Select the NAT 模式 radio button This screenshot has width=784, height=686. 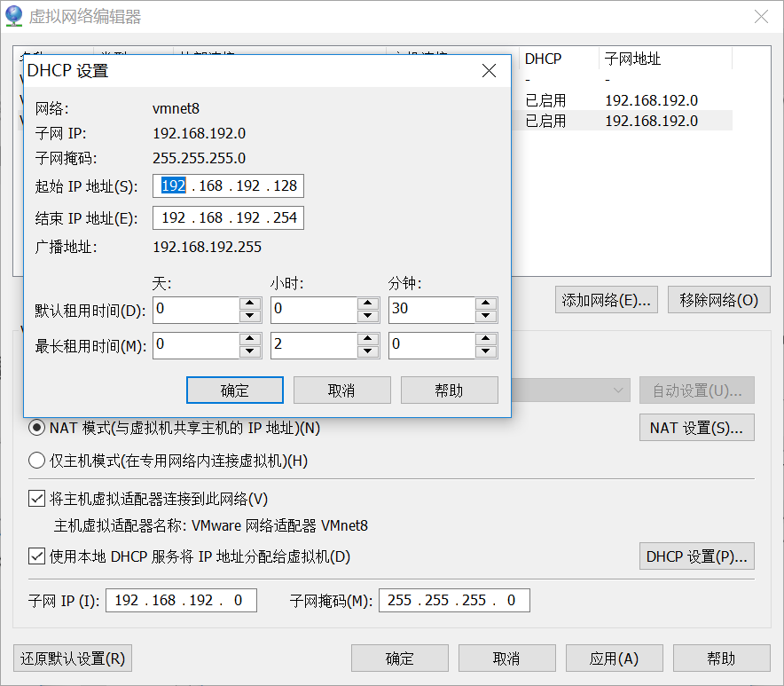coord(36,427)
